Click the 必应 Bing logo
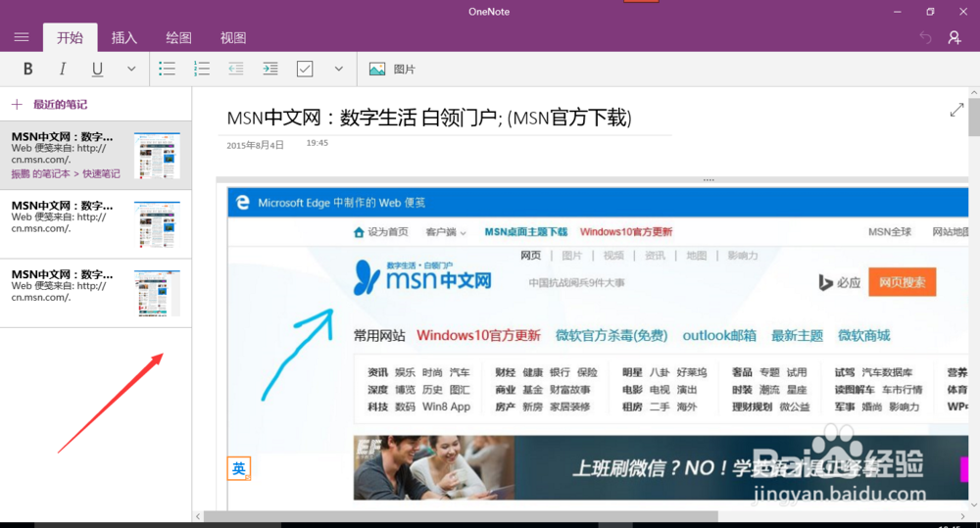The width and height of the screenshot is (980, 528). click(840, 282)
